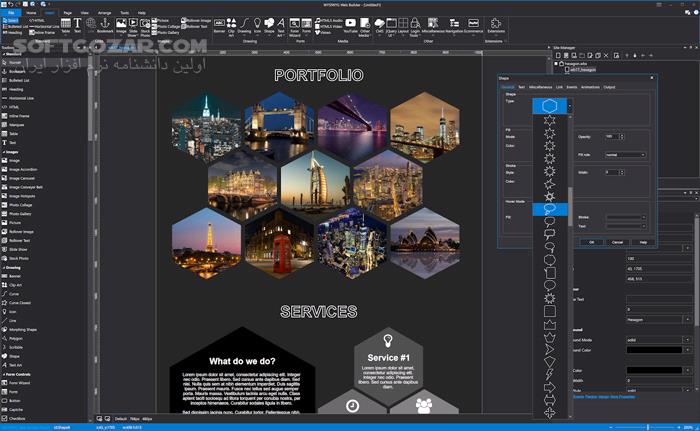The width and height of the screenshot is (700, 431).
Task: Select the Eiffel Tower hexagon image
Action: click(207, 243)
